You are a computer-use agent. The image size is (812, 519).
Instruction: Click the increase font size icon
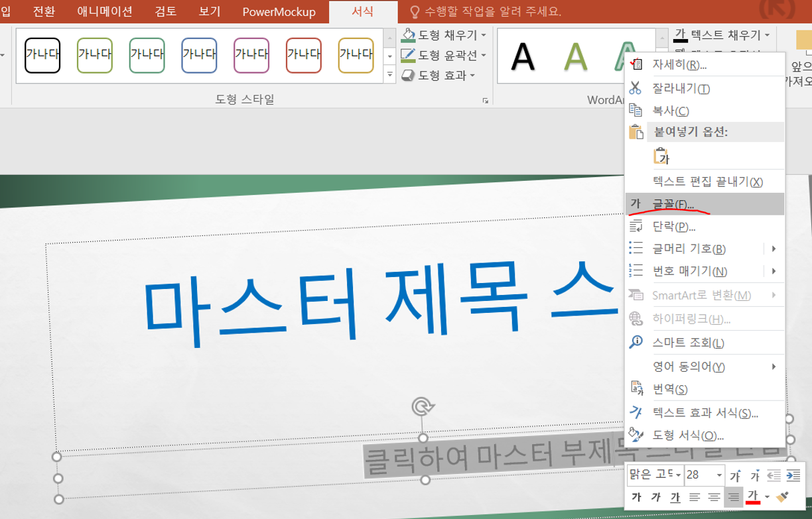(735, 475)
